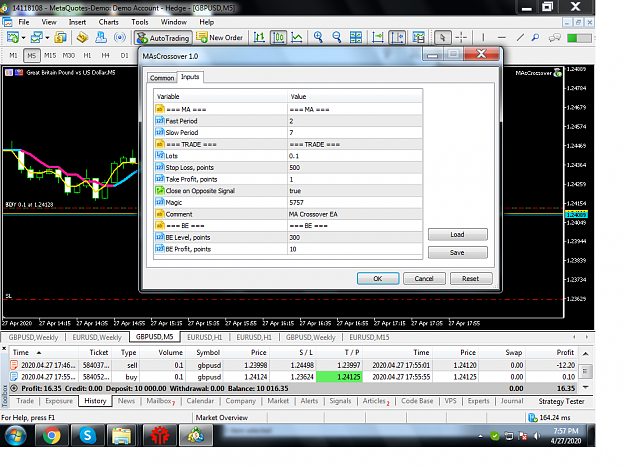Click OK in the MAsCrossover dialog
The height and width of the screenshot is (469, 625).
tap(378, 279)
